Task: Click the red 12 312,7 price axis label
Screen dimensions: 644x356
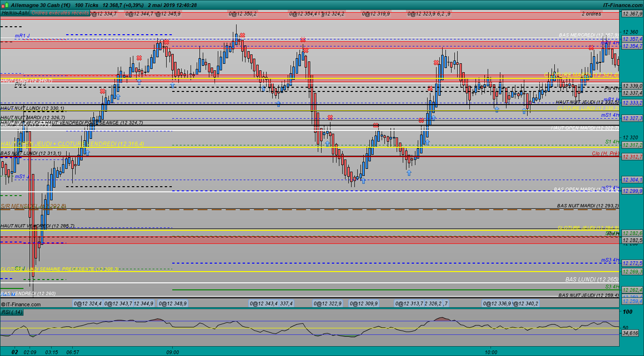Action: [x=632, y=157]
